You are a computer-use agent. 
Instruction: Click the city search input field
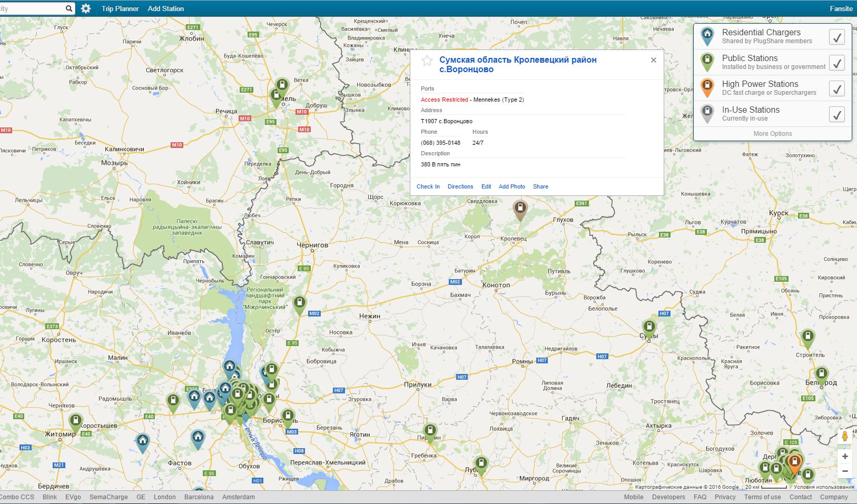32,8
